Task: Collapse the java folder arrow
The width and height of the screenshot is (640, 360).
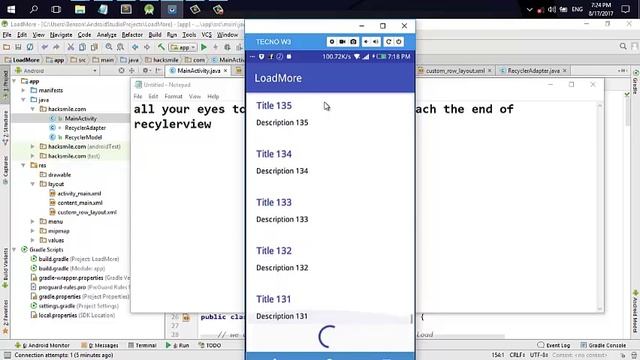Action: click(x=23, y=100)
